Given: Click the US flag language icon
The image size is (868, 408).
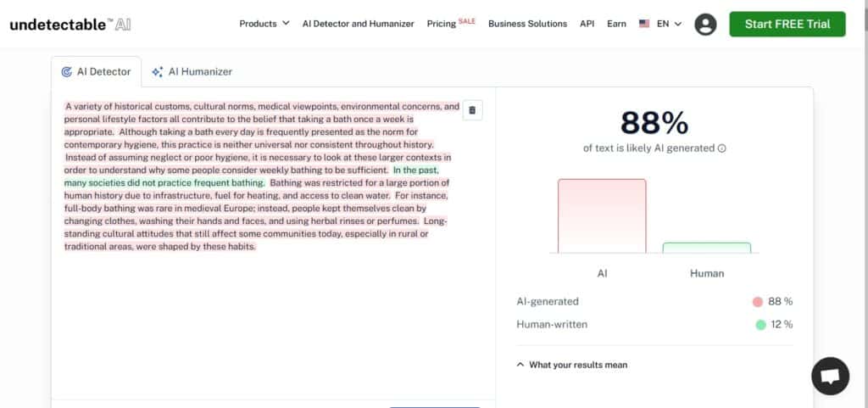Looking at the screenshot, I should [x=644, y=24].
